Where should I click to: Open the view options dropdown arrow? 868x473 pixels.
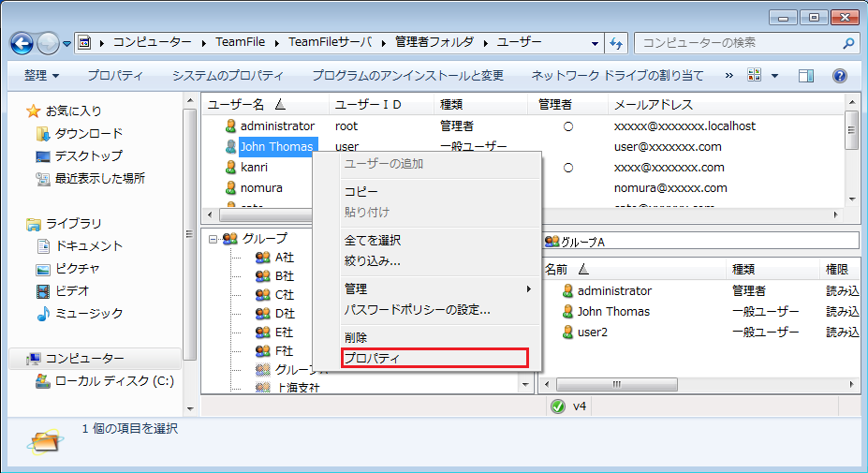773,75
